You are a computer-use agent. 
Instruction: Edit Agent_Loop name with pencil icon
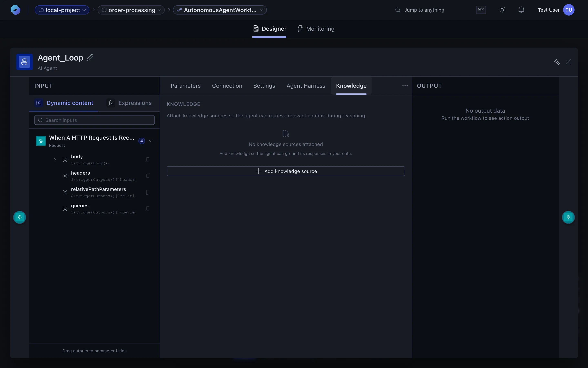point(90,57)
